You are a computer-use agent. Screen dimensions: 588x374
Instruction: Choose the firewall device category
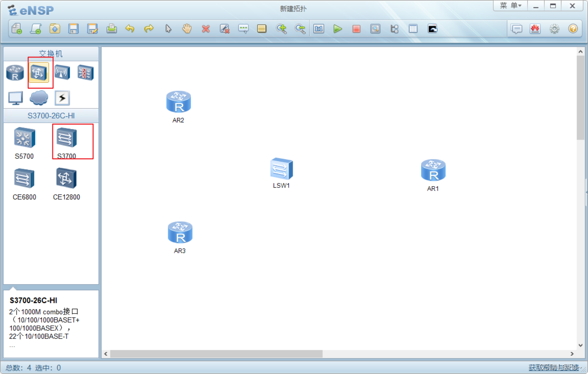[x=85, y=73]
